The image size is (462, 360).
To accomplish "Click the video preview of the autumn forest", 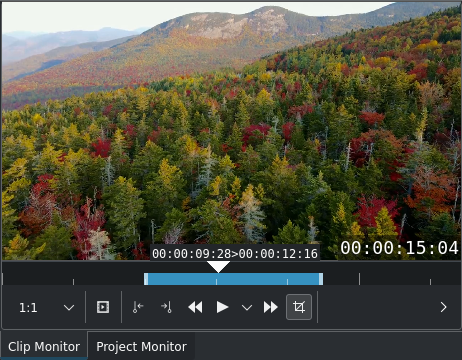I will [x=231, y=131].
